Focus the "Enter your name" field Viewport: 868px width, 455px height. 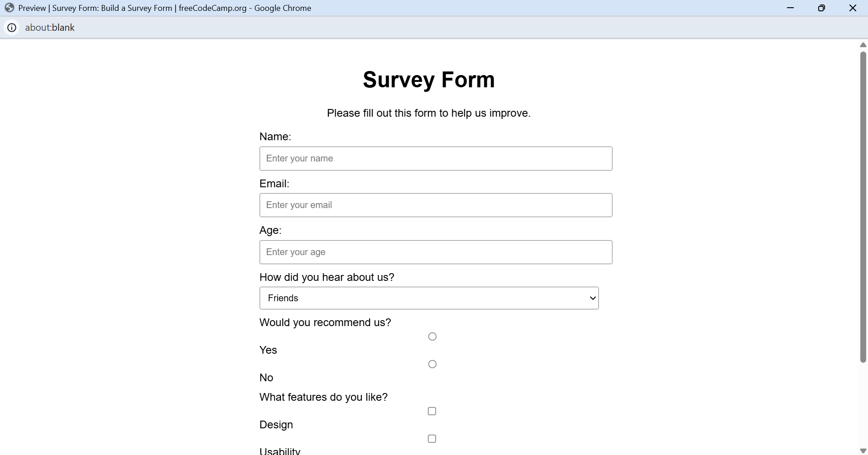pyautogui.click(x=436, y=158)
